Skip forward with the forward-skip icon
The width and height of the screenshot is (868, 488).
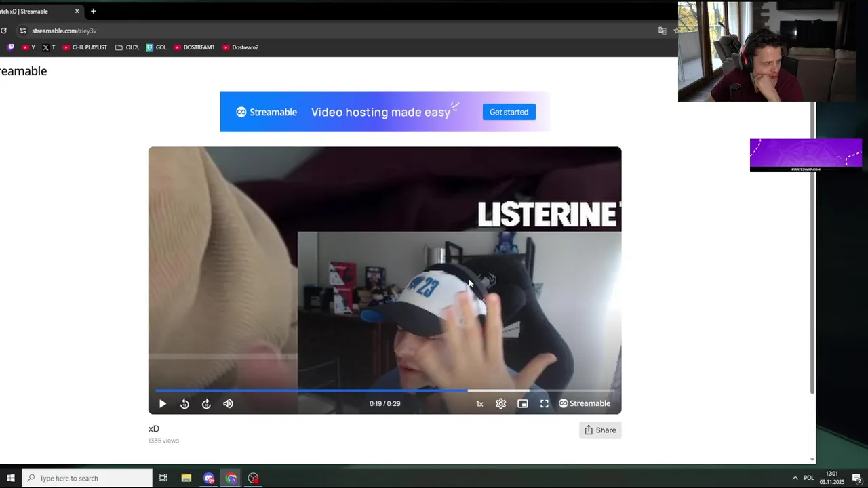[206, 403]
